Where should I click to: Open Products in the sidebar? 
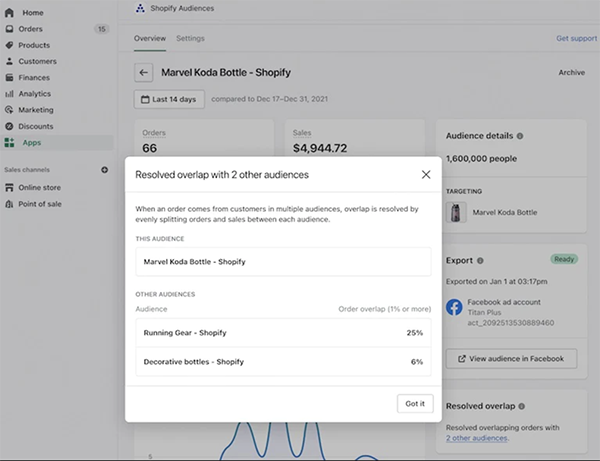[x=34, y=45]
